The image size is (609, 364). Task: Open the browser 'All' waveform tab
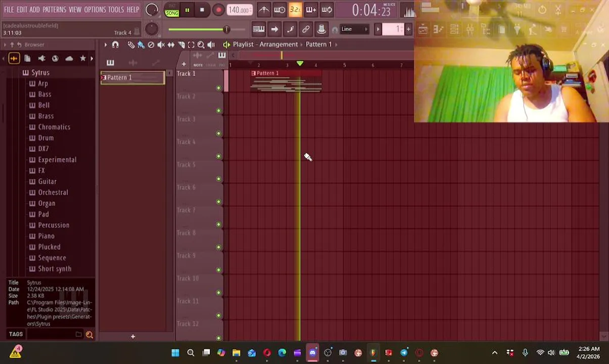14,59
